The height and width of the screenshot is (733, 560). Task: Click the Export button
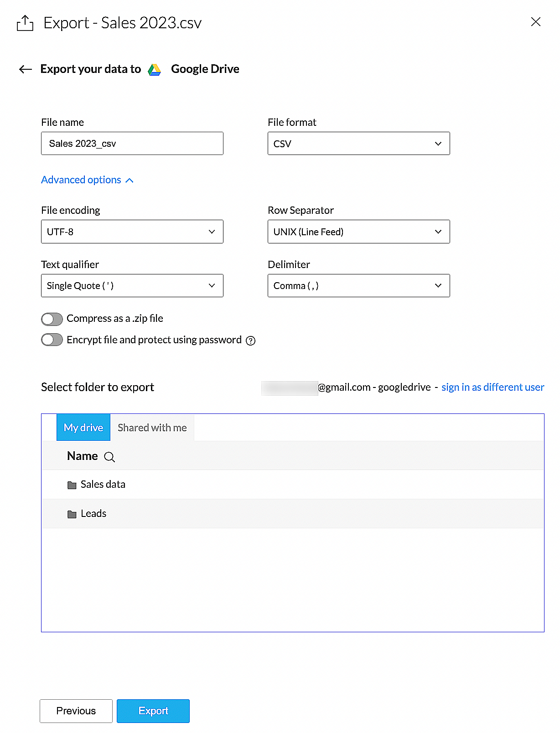[153, 711]
